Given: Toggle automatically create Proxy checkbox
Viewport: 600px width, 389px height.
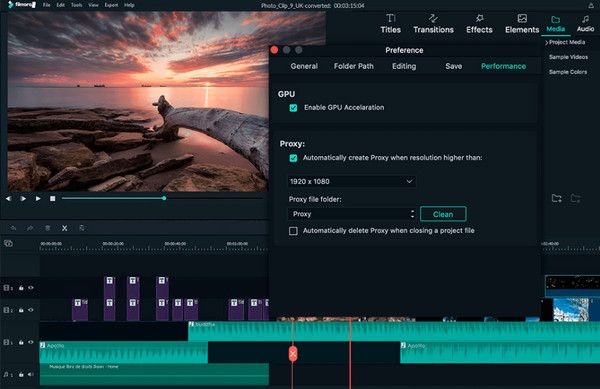Looking at the screenshot, I should tap(293, 158).
